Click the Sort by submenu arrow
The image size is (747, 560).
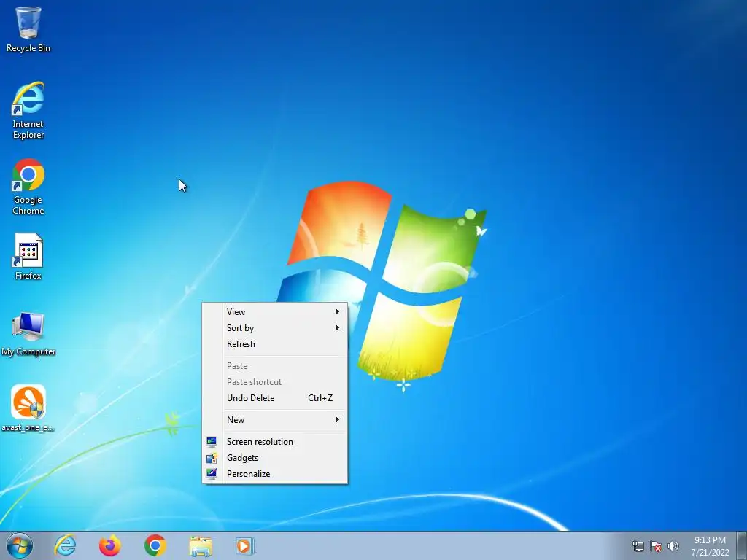(337, 328)
